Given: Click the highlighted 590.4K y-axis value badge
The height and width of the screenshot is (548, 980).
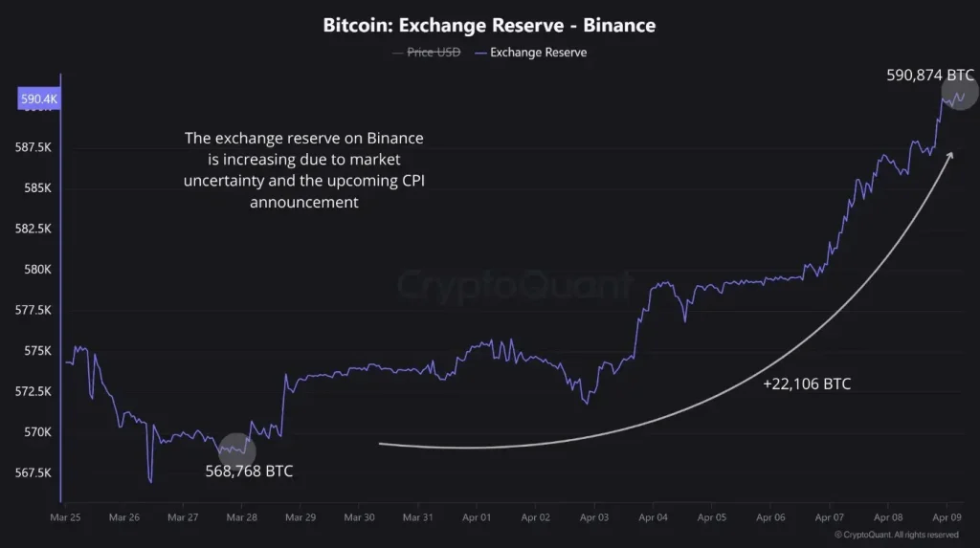Looking at the screenshot, I should point(40,99).
